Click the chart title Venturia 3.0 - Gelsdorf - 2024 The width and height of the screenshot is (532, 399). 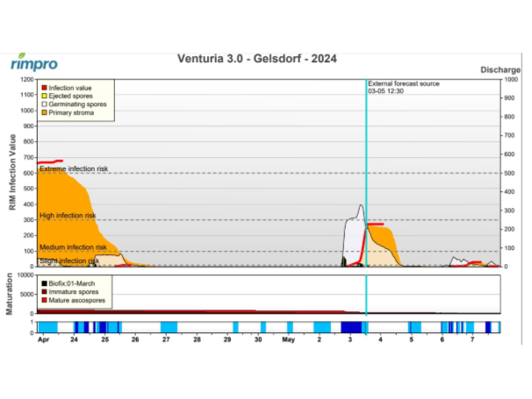[257, 59]
